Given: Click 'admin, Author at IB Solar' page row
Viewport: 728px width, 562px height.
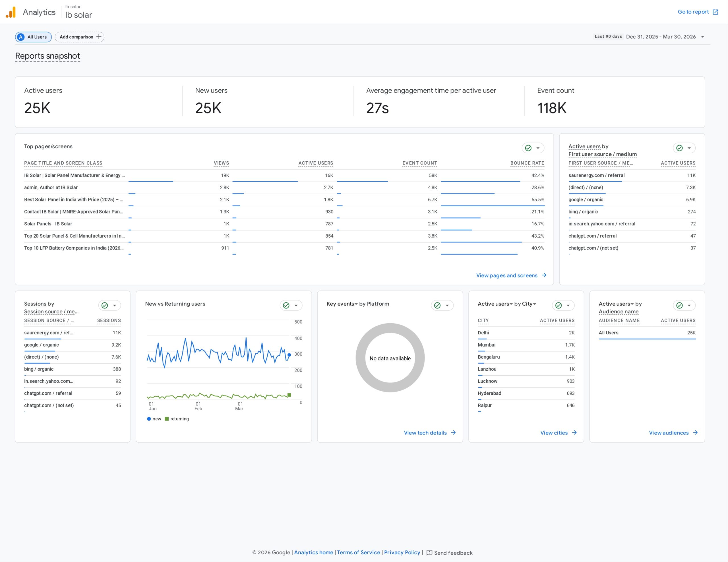Looking at the screenshot, I should (x=284, y=188).
